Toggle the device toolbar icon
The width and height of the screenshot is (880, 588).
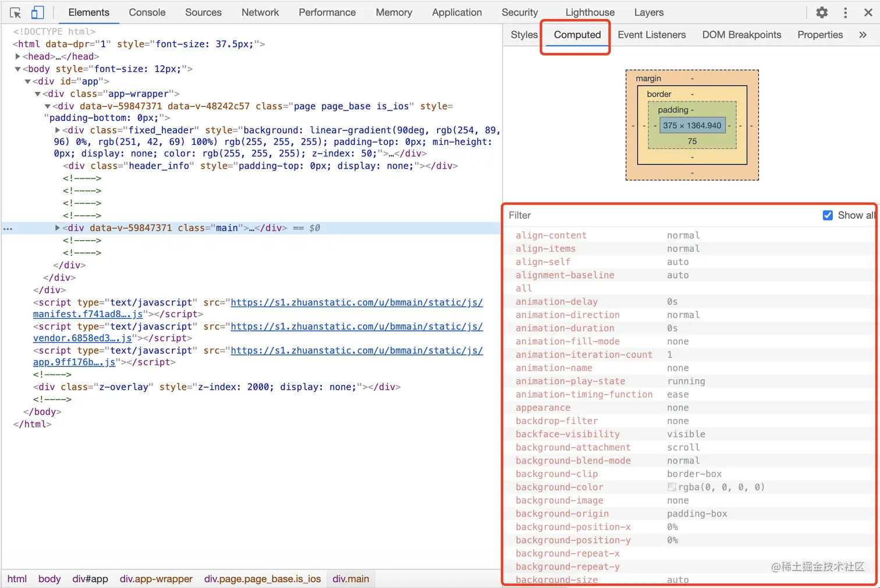tap(37, 12)
